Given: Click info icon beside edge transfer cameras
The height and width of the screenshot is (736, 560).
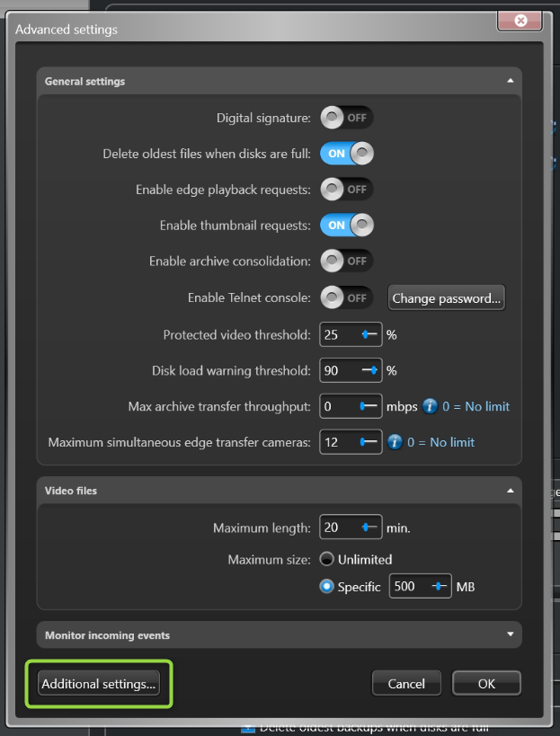Looking at the screenshot, I should [395, 442].
